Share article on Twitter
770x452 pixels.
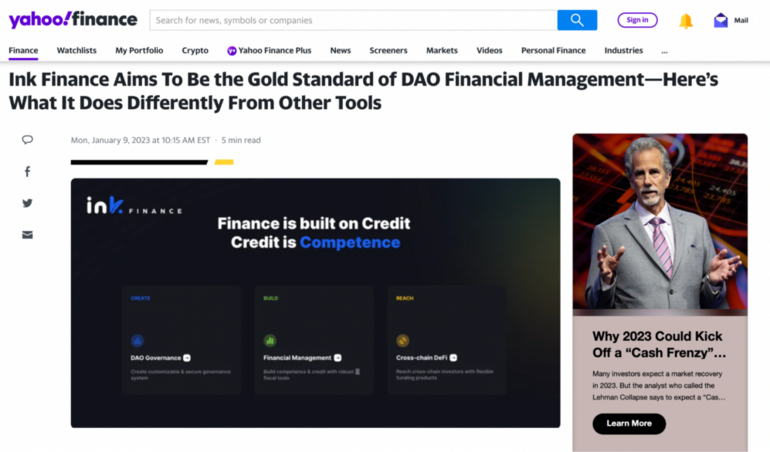(x=27, y=203)
